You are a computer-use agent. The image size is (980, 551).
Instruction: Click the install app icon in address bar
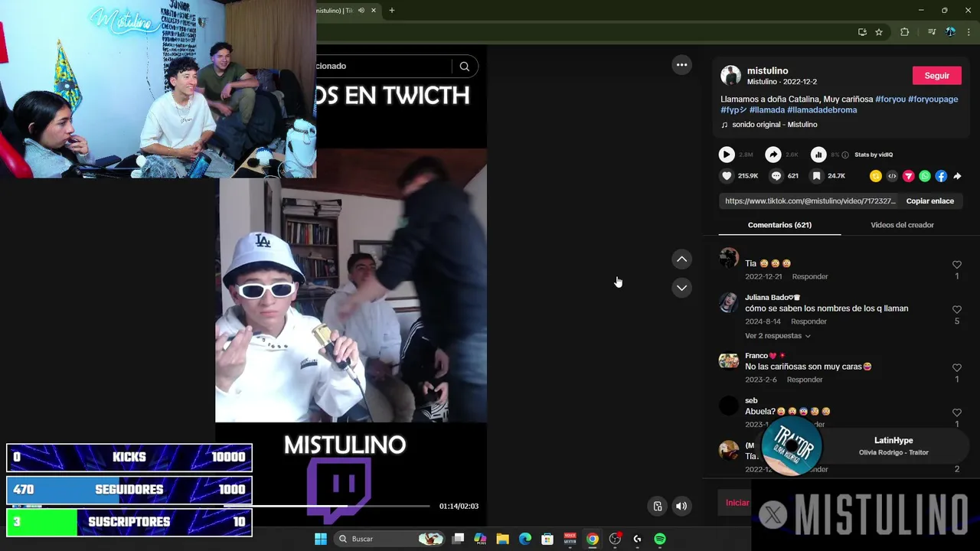tap(862, 32)
